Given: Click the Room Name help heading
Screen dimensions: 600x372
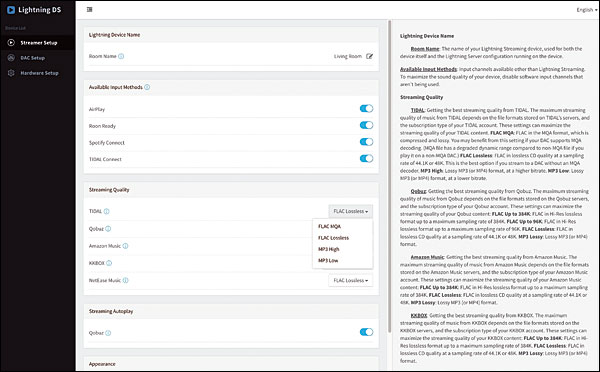Looking at the screenshot, I should click(425, 49).
